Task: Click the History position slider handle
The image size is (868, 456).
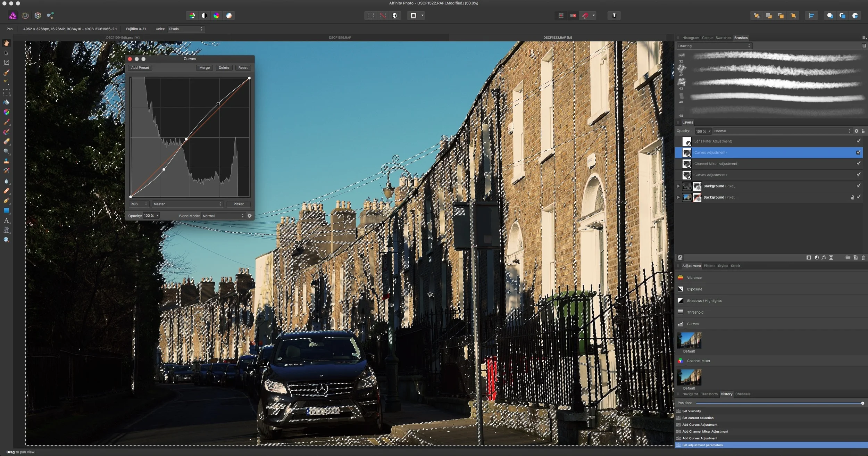Action: (x=862, y=403)
